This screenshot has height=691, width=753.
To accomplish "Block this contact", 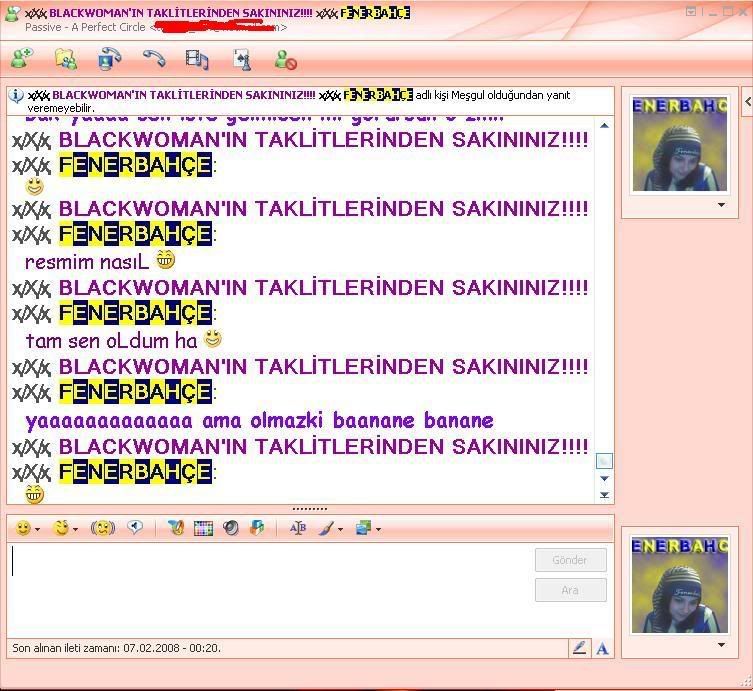I will [286, 60].
